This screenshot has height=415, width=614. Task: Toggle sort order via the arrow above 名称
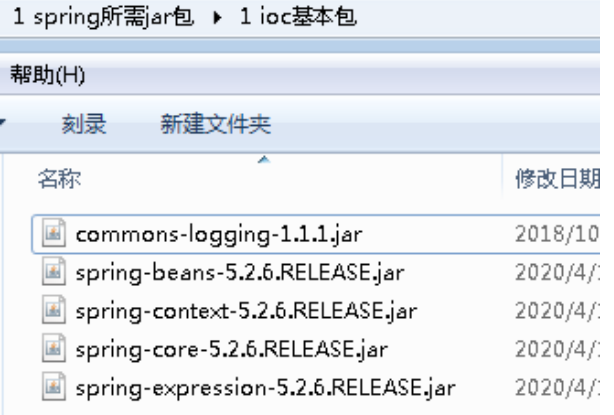(264, 159)
